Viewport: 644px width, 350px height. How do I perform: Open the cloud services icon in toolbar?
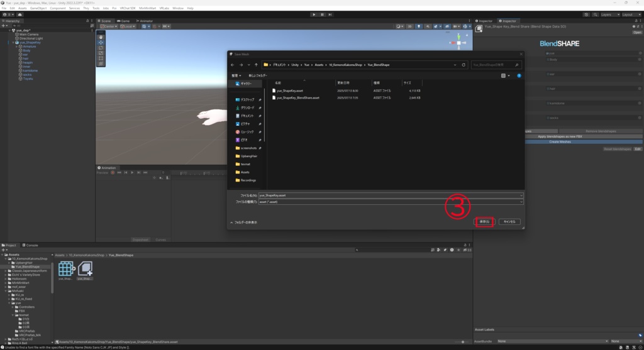(x=19, y=14)
